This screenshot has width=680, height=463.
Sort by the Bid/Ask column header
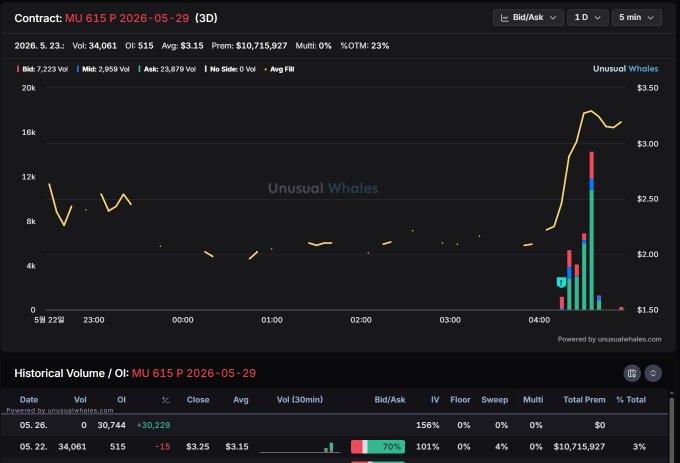click(x=389, y=400)
